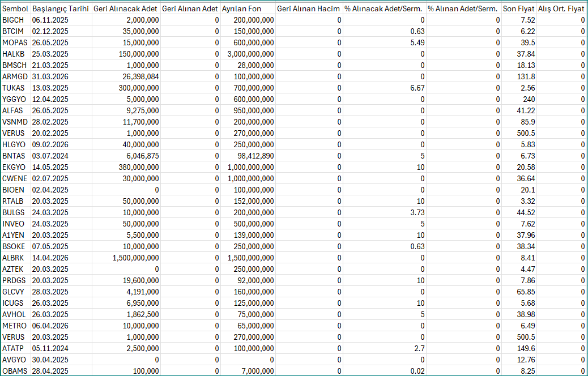Click the last price cell 240
Image resolution: width=588 pixels, height=376 pixels.
tap(519, 99)
